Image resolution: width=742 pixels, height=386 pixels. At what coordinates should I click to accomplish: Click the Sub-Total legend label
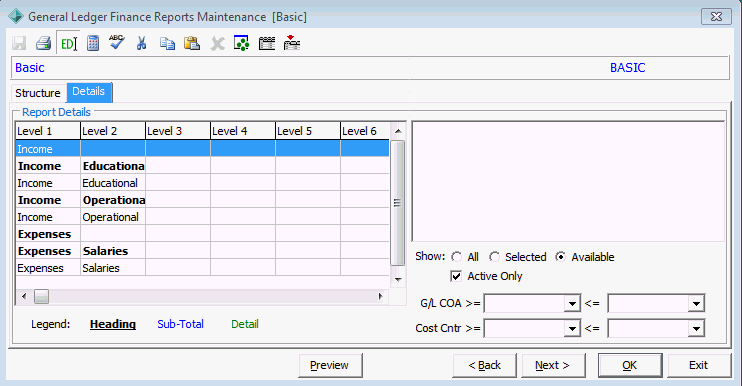coord(180,324)
